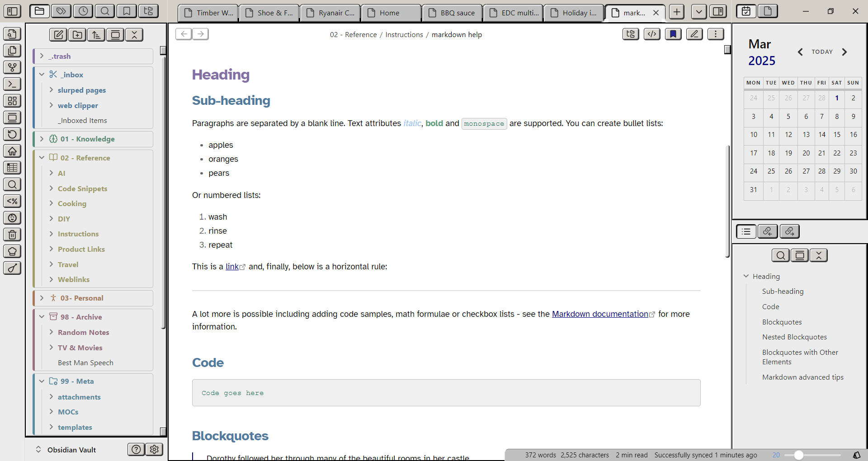Create a new folder in file explorer

coord(77,35)
